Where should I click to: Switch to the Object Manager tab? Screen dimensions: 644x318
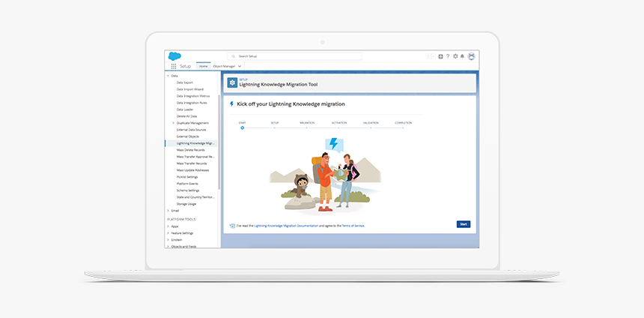coord(224,66)
